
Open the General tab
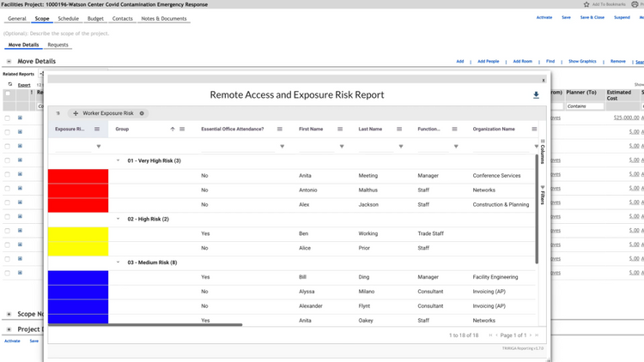[x=17, y=19]
